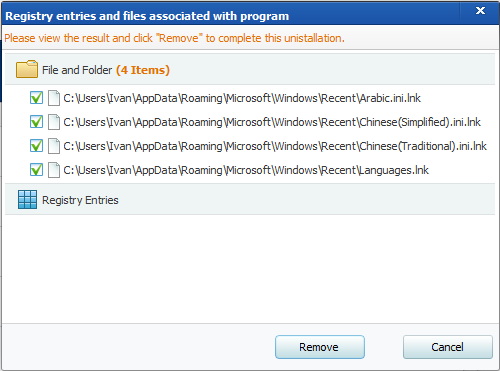
Task: Click the yellow File and Folder icon
Action: click(27, 69)
